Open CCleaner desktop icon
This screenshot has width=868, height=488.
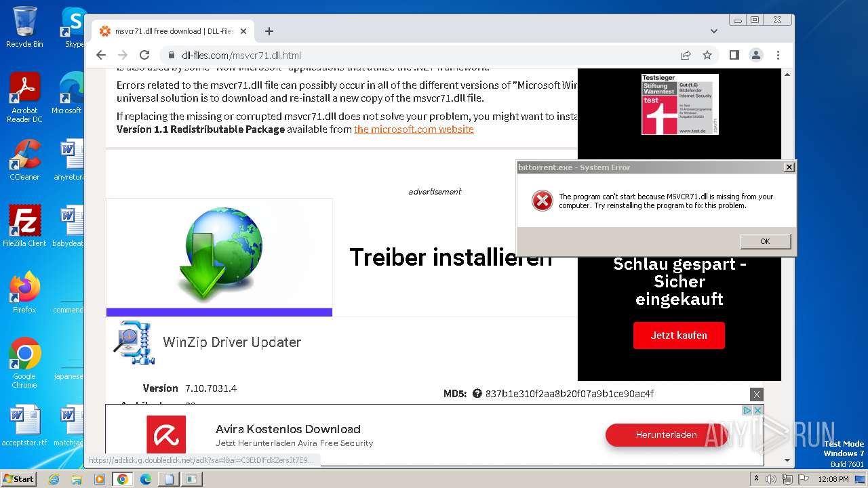24,160
